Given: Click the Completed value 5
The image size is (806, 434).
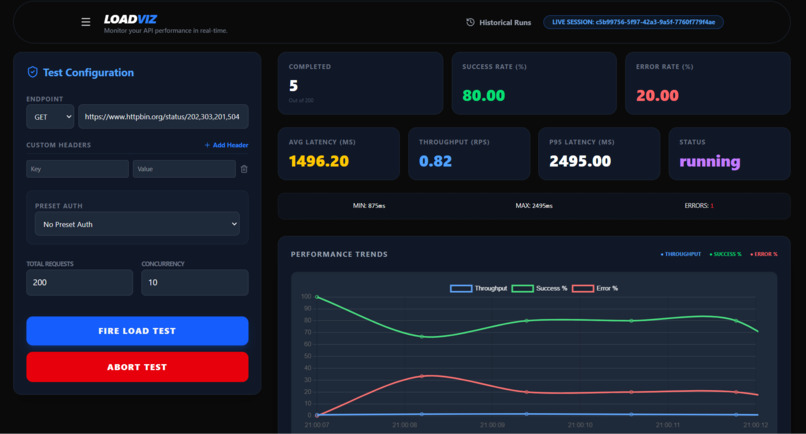Looking at the screenshot, I should click(294, 85).
